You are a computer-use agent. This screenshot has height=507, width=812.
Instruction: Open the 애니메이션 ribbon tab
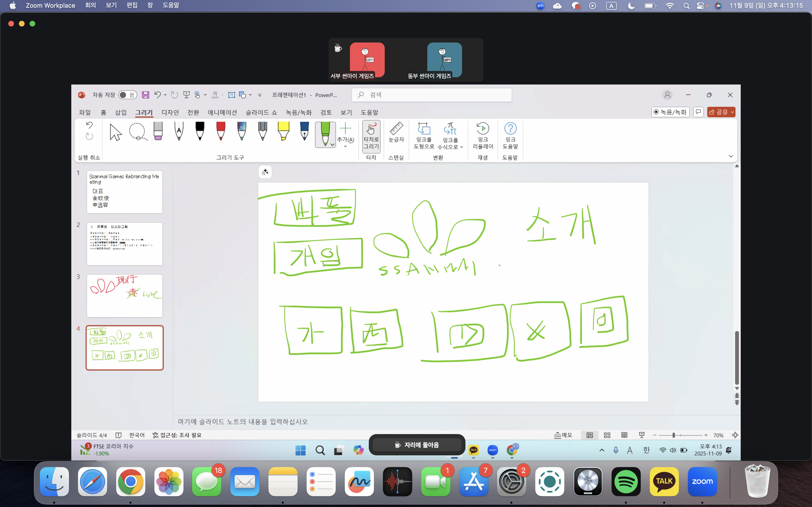pos(222,112)
